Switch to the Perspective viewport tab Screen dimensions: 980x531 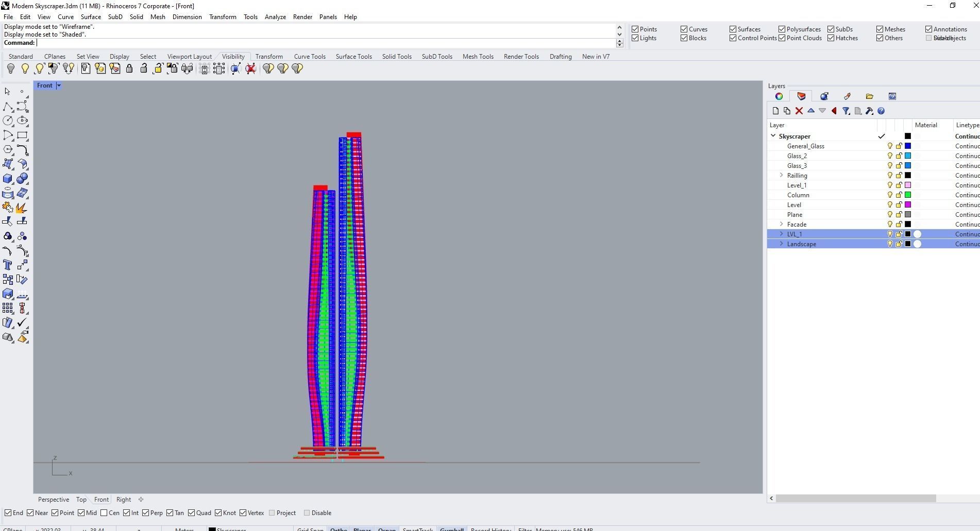coord(54,500)
